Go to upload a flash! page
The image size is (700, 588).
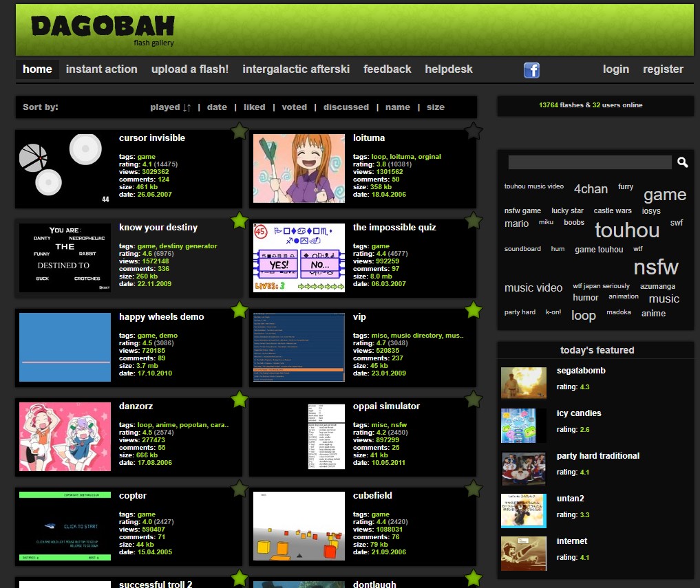tap(190, 69)
